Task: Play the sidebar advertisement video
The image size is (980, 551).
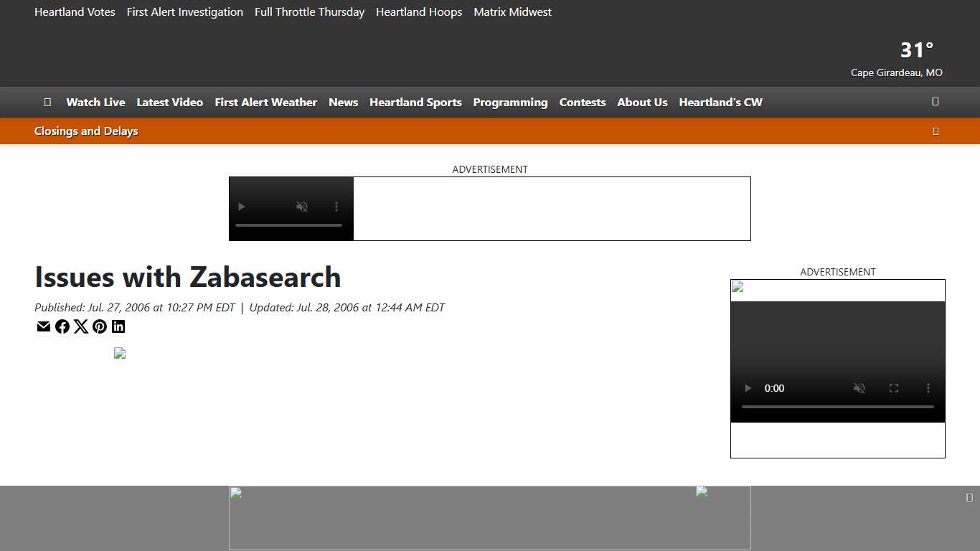Action: [x=747, y=388]
